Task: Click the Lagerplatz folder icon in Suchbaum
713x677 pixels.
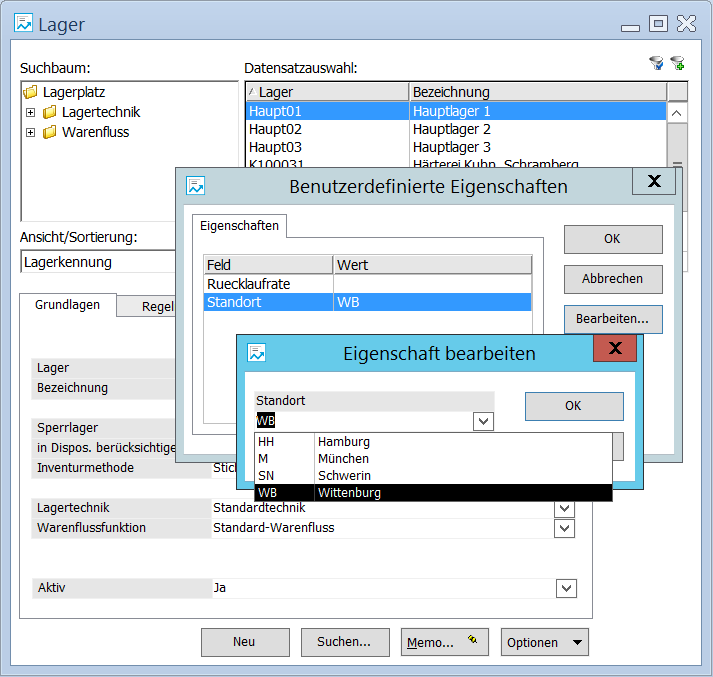Action: tap(30, 93)
